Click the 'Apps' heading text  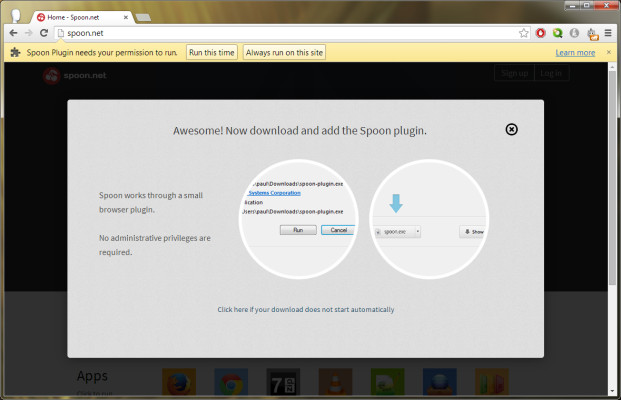pos(92,376)
